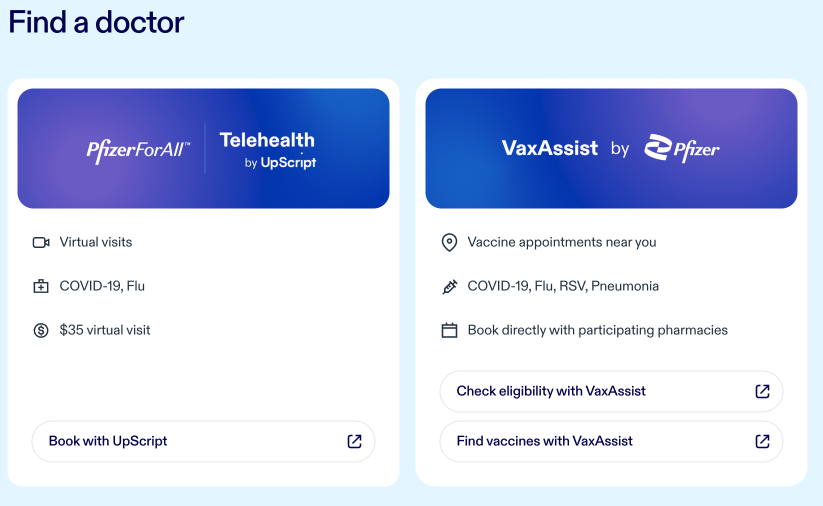Click the calendar icon beside Book directly
The image size is (823, 506).
point(449,330)
